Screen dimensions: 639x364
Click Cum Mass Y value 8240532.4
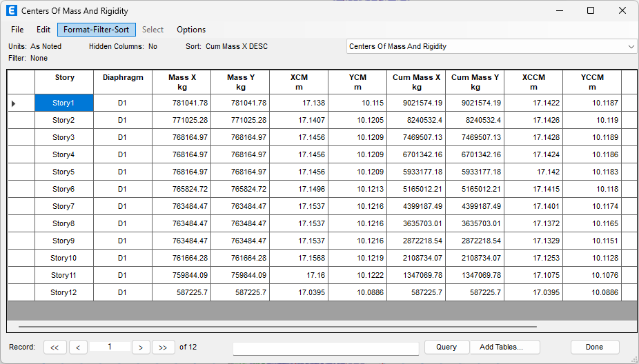click(x=475, y=120)
